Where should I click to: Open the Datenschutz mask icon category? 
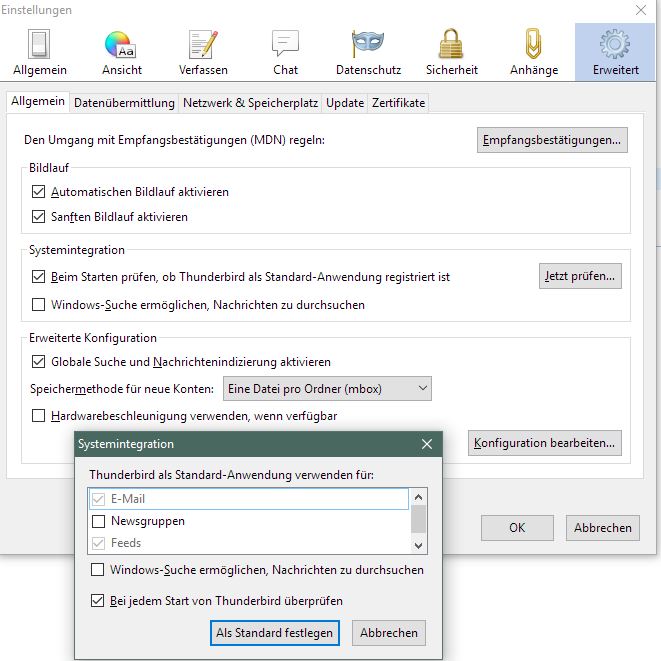point(368,52)
